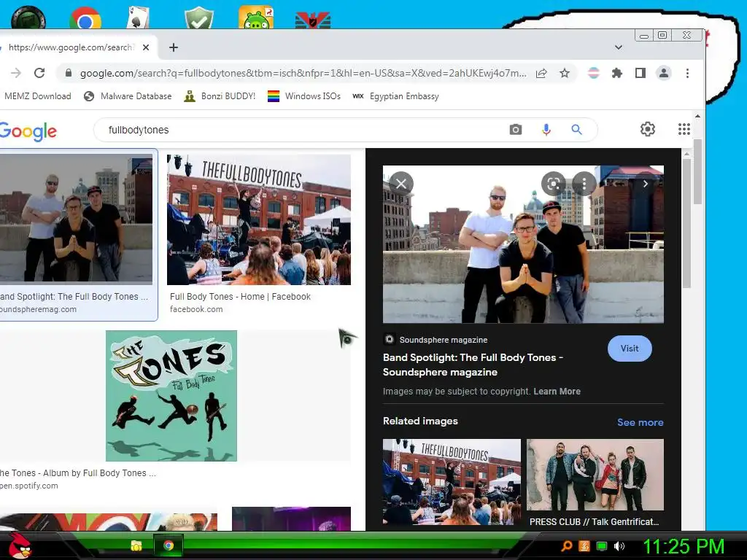
Task: Open the solitaire cards desktop icon
Action: coord(139,18)
